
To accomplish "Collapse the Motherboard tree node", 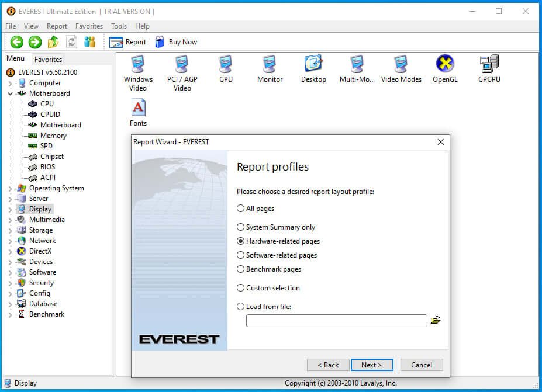I will coord(10,93).
